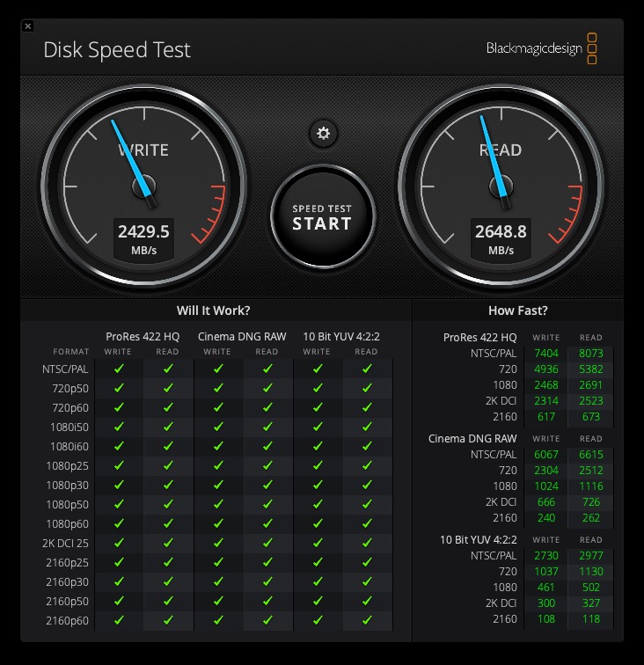644x665 pixels.
Task: Click the Speed Test Start button
Action: coord(323,216)
